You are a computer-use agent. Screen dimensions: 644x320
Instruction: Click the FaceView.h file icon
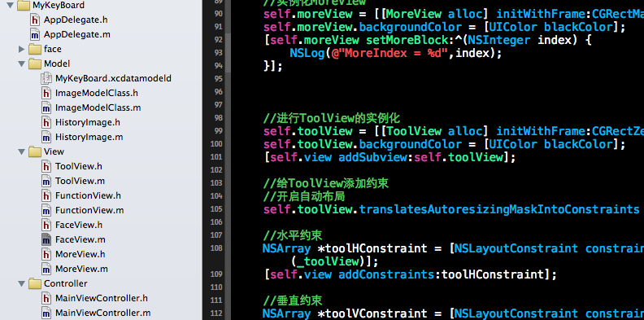point(46,225)
